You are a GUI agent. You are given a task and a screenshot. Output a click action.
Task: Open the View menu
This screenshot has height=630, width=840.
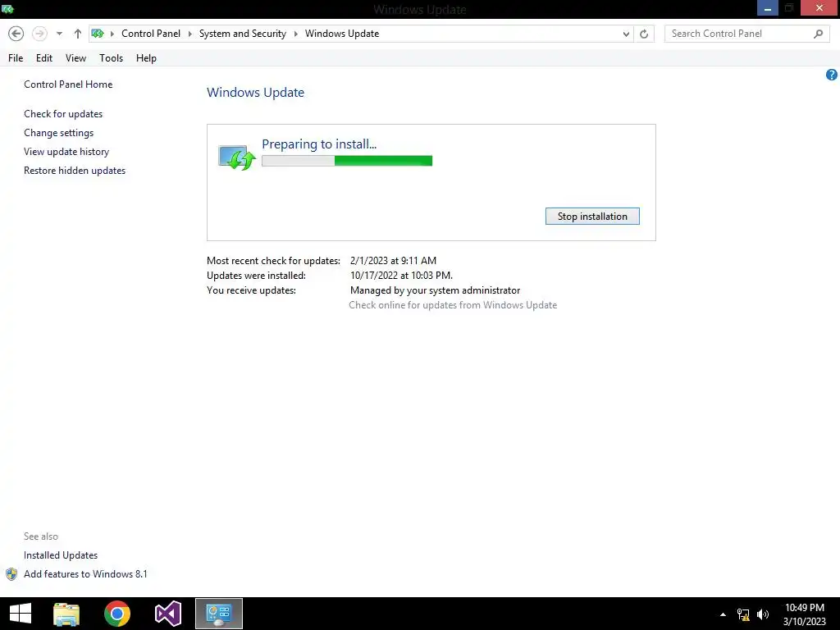pos(75,58)
